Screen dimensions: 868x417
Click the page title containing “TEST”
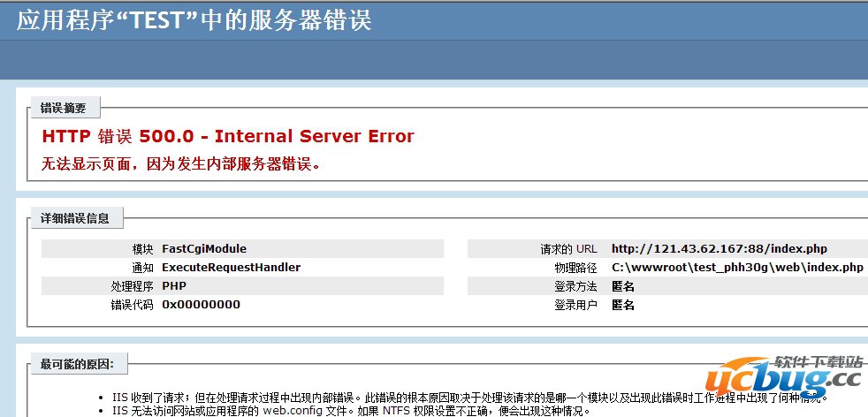tap(194, 19)
